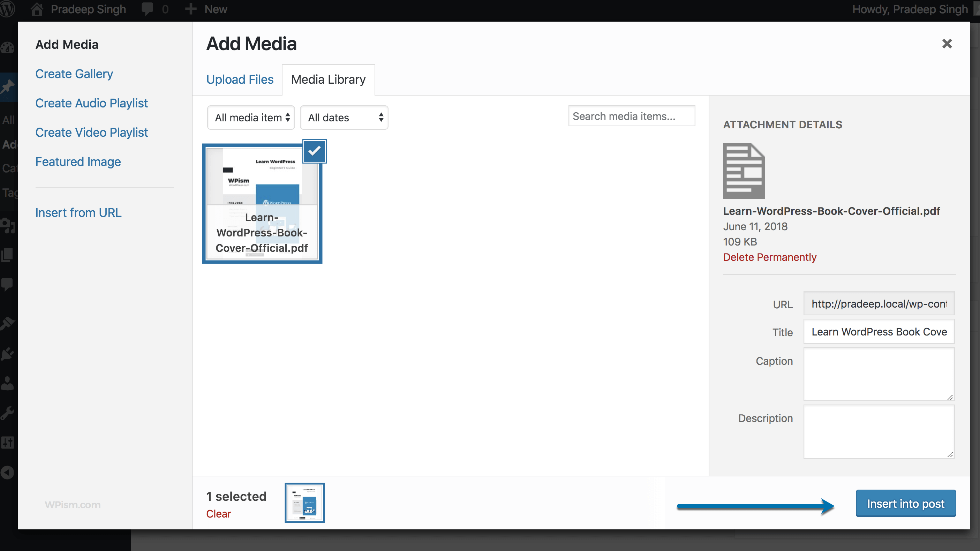Switch to the Upload Files tab
This screenshot has height=551, width=980.
tap(240, 79)
